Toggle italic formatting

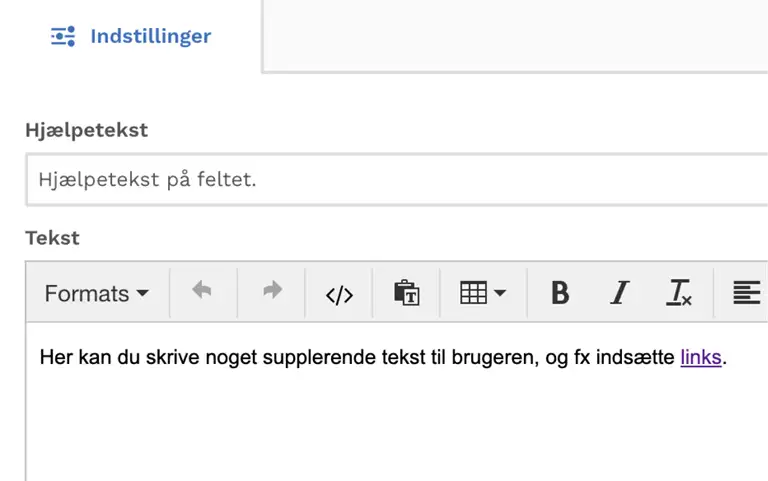620,293
